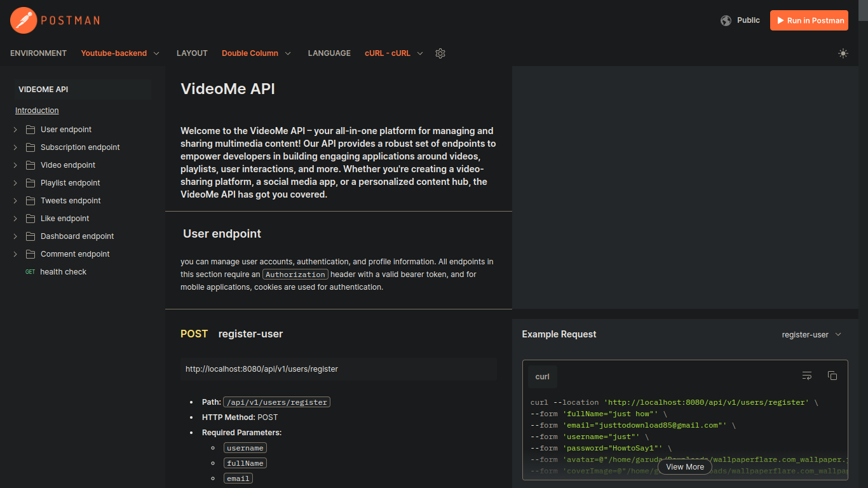Click the ENVIRONMENT label

[38, 53]
